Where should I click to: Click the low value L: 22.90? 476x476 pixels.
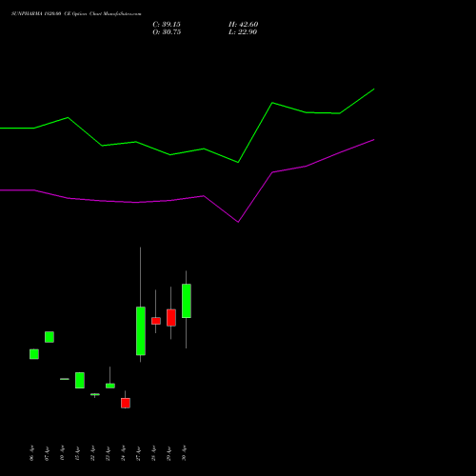243,32
